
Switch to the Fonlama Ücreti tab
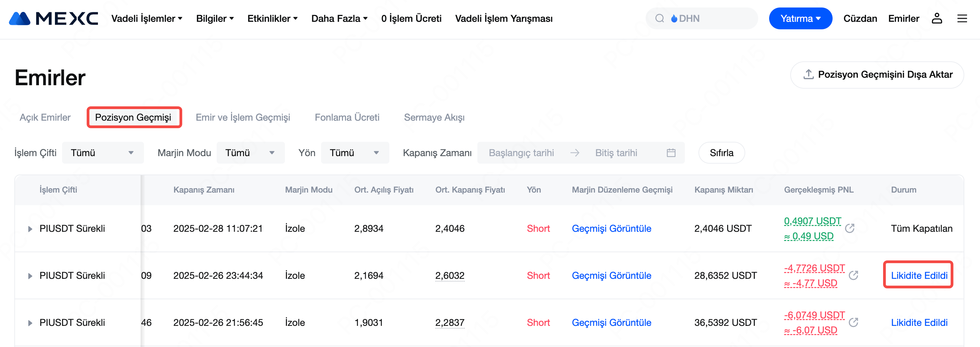coord(347,118)
